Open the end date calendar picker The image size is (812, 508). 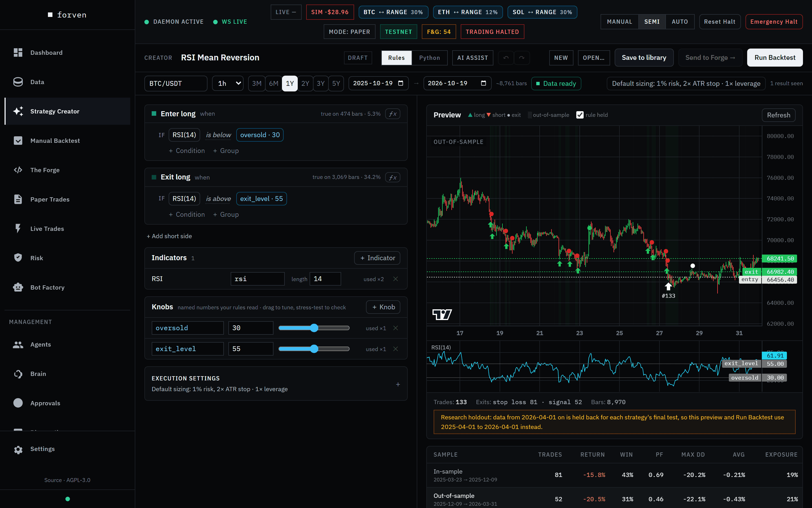tap(484, 83)
